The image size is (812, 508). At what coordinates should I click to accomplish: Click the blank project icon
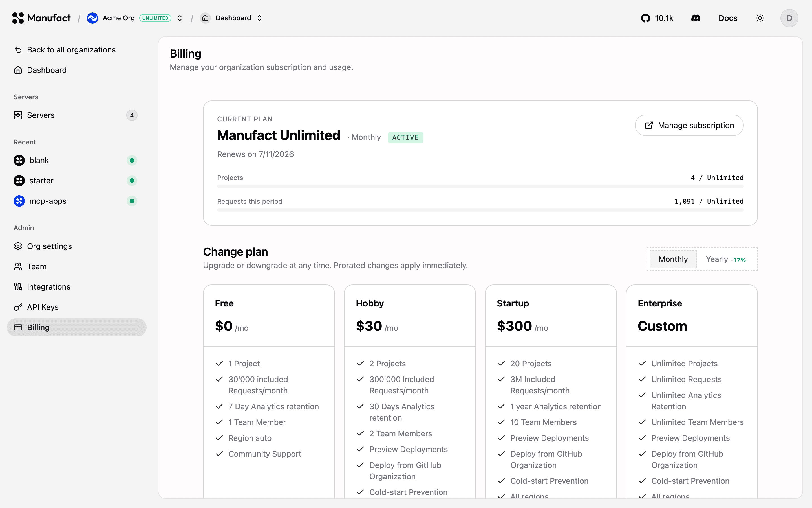pyautogui.click(x=19, y=160)
